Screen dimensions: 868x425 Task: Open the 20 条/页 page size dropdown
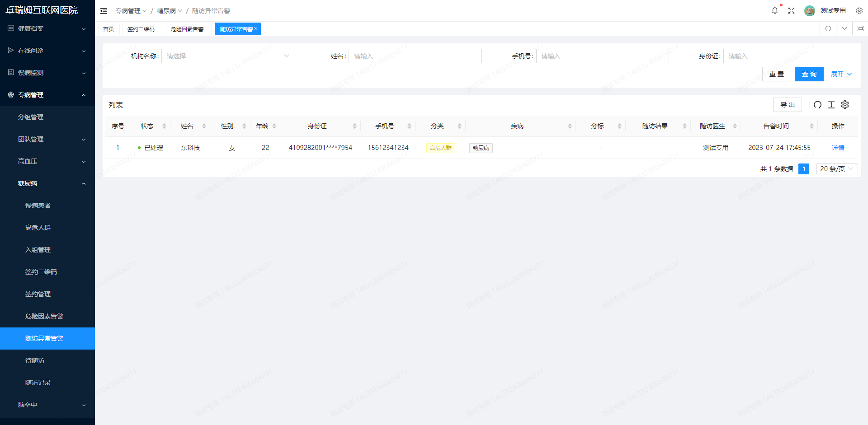(837, 169)
